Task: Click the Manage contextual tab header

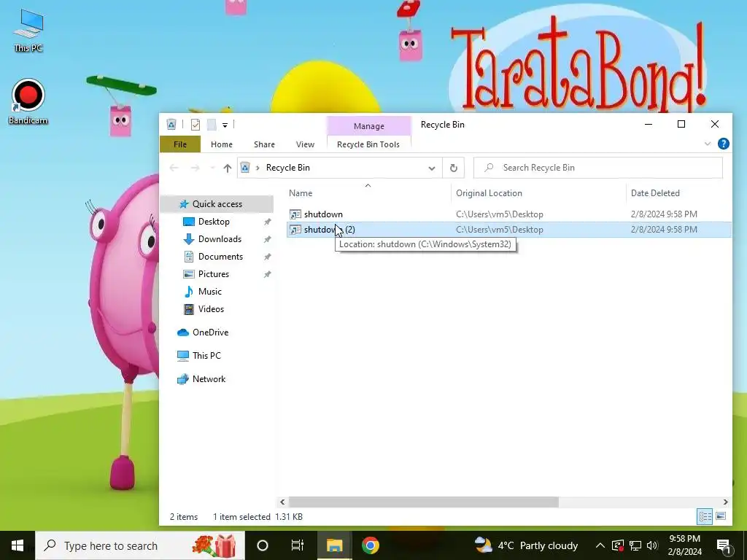Action: pyautogui.click(x=368, y=126)
